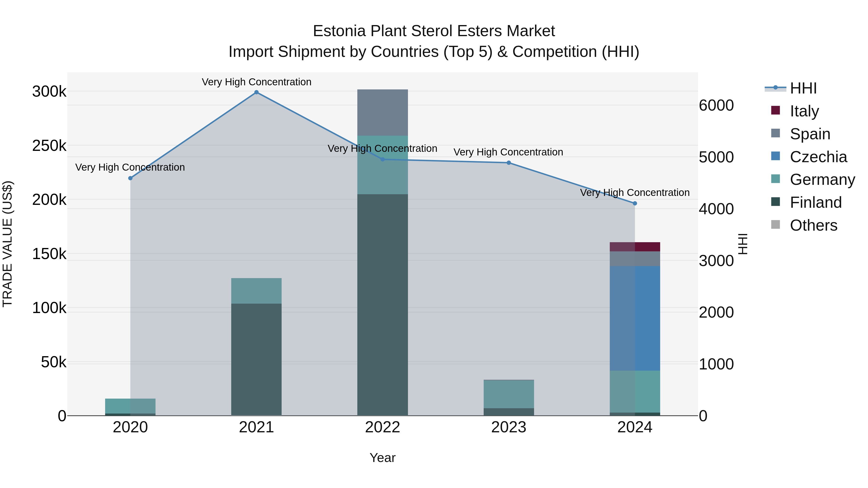Image resolution: width=868 pixels, height=488 pixels.
Task: Select the Italy bar segment in 2024
Action: tap(635, 247)
